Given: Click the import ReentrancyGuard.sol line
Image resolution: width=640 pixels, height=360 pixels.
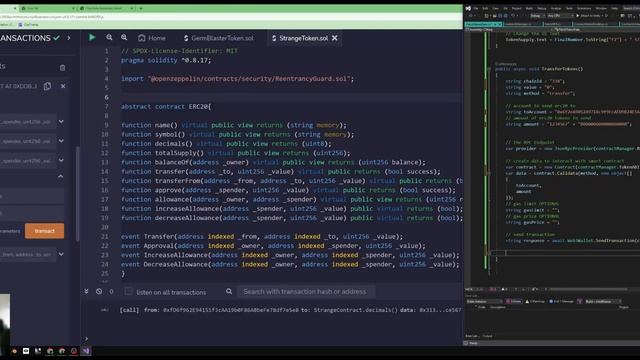Looking at the screenshot, I should [x=238, y=79].
